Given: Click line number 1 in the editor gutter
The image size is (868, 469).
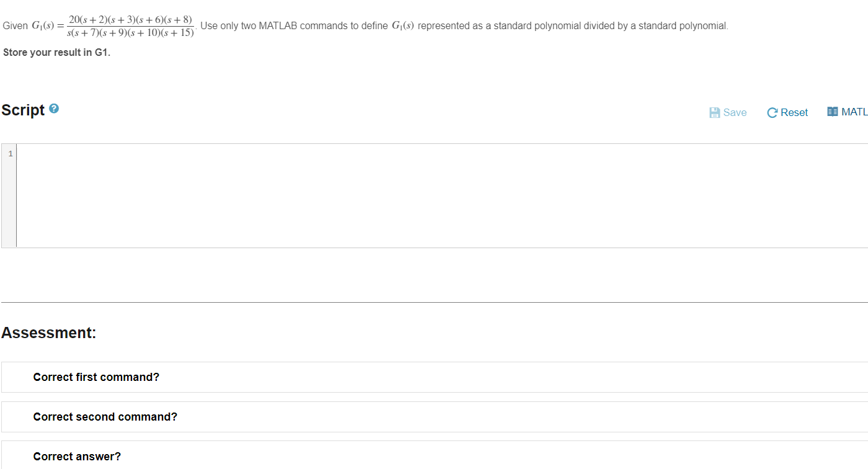Looking at the screenshot, I should point(9,153).
